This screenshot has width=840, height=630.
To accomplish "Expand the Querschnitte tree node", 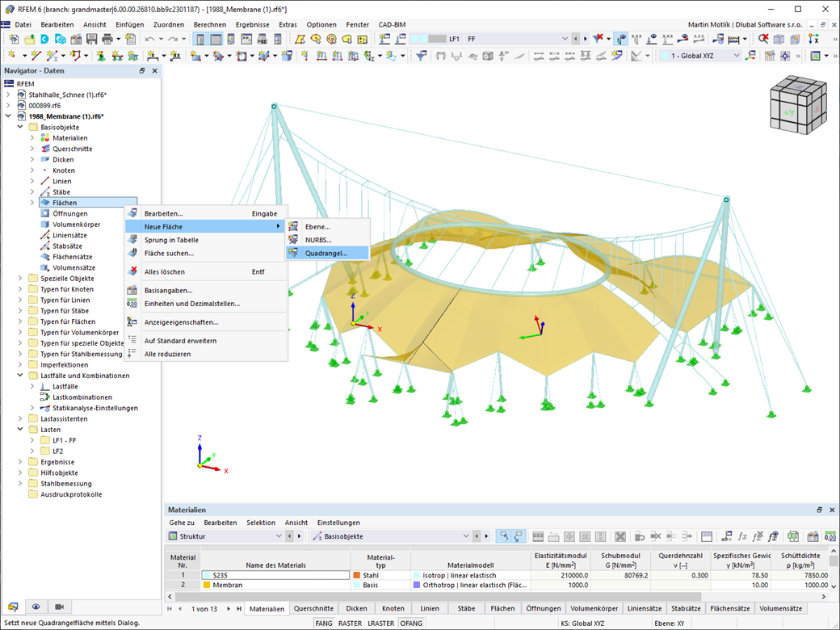I will [x=32, y=149].
